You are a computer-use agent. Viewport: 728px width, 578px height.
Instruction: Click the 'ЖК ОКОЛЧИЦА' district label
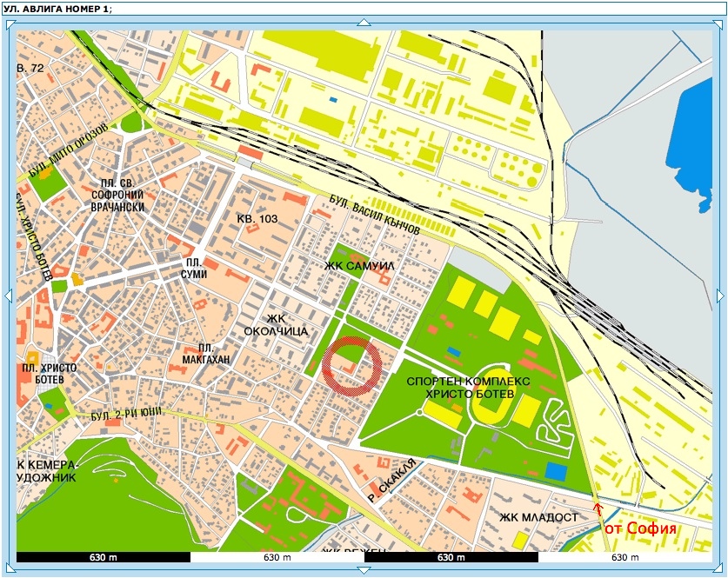(x=277, y=324)
